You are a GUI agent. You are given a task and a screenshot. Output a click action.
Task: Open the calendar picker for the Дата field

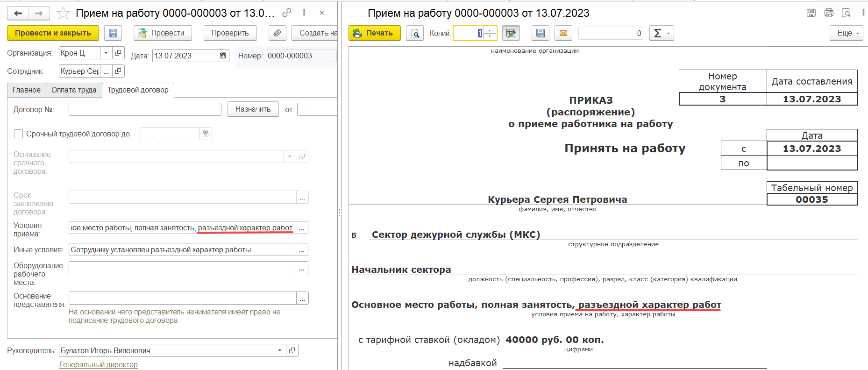(x=223, y=56)
